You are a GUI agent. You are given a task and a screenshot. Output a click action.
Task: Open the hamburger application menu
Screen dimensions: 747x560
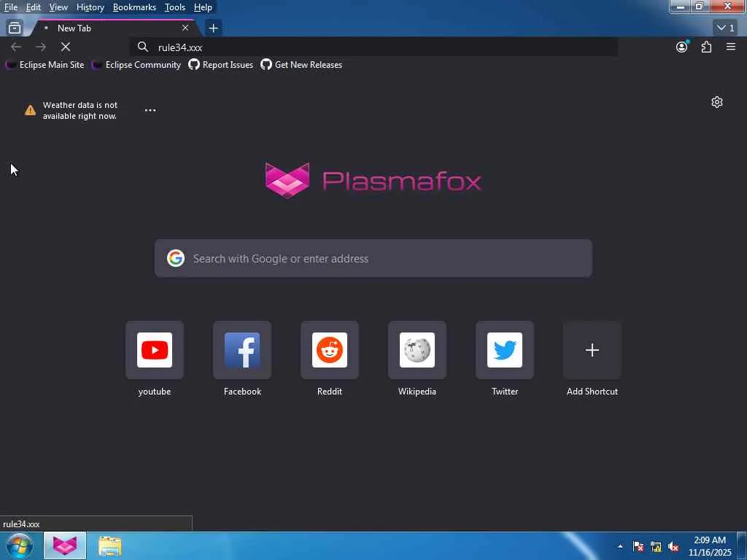coord(731,47)
